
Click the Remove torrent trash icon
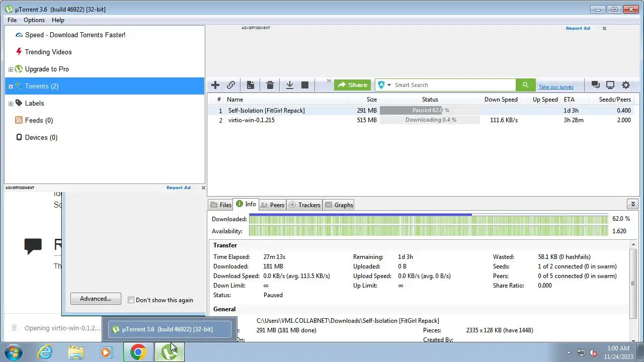(x=270, y=85)
